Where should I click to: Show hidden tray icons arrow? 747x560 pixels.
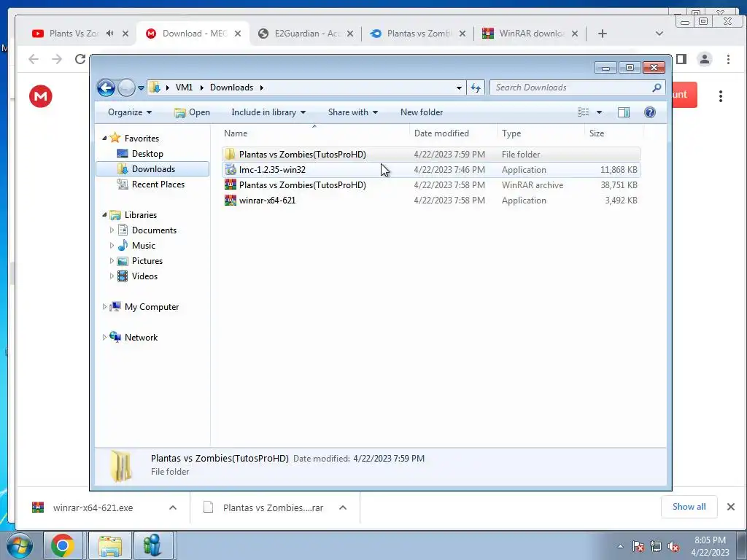tap(620, 546)
